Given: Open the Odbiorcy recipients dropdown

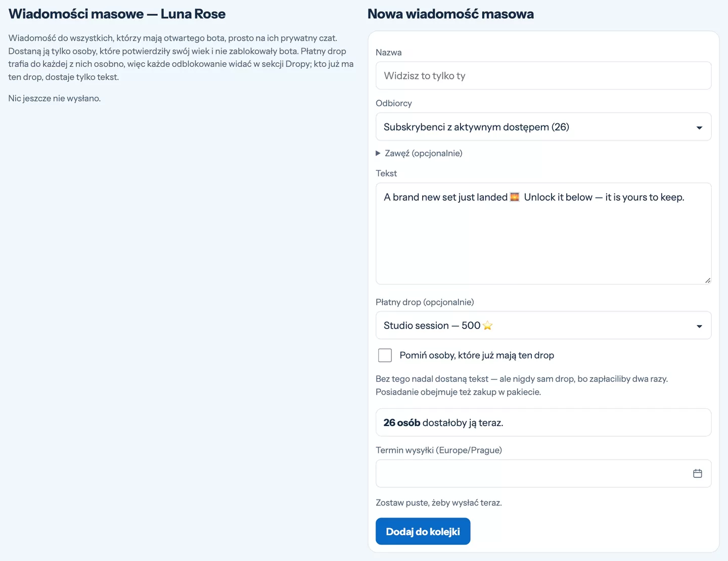Looking at the screenshot, I should click(543, 127).
